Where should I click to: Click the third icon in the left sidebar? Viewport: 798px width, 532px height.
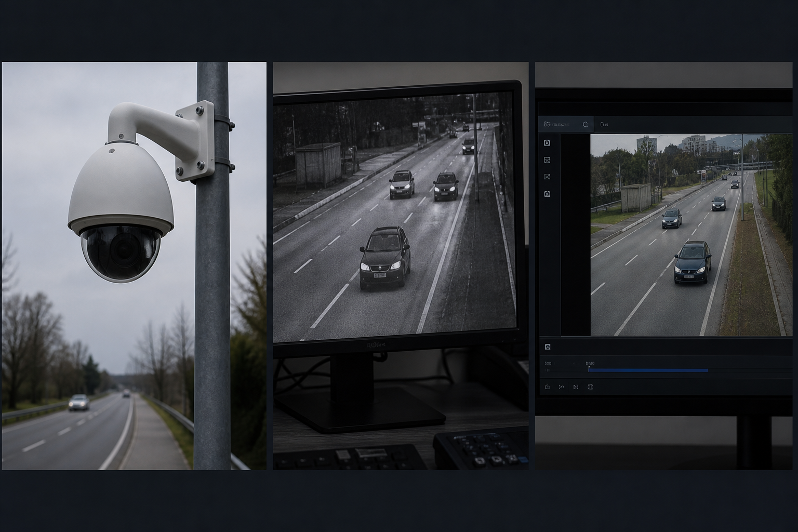(547, 177)
